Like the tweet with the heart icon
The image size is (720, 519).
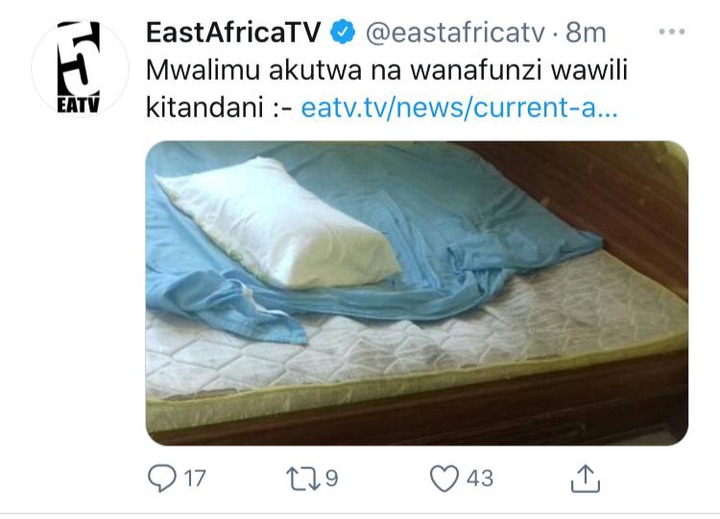click(x=444, y=478)
